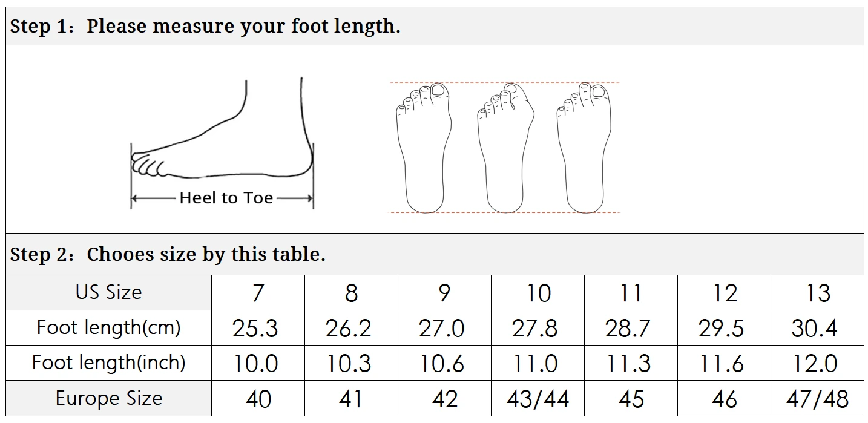
Task: Select the "US Size" row header
Action: [109, 292]
